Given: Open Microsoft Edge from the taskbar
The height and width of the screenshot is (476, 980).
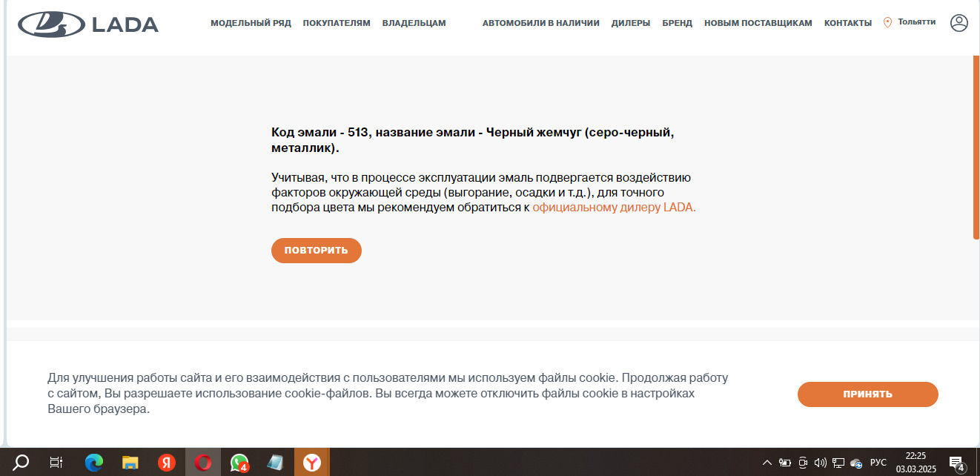Looking at the screenshot, I should pos(93,463).
